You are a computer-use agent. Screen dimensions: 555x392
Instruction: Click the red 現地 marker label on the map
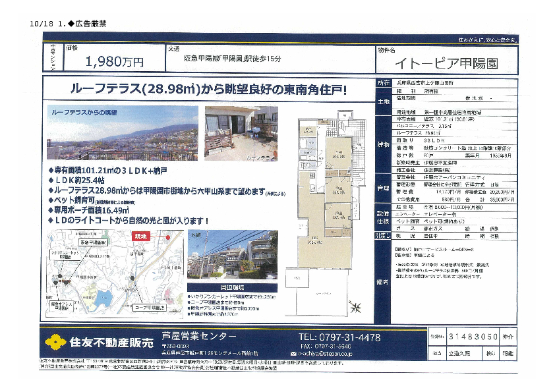[x=142, y=235]
